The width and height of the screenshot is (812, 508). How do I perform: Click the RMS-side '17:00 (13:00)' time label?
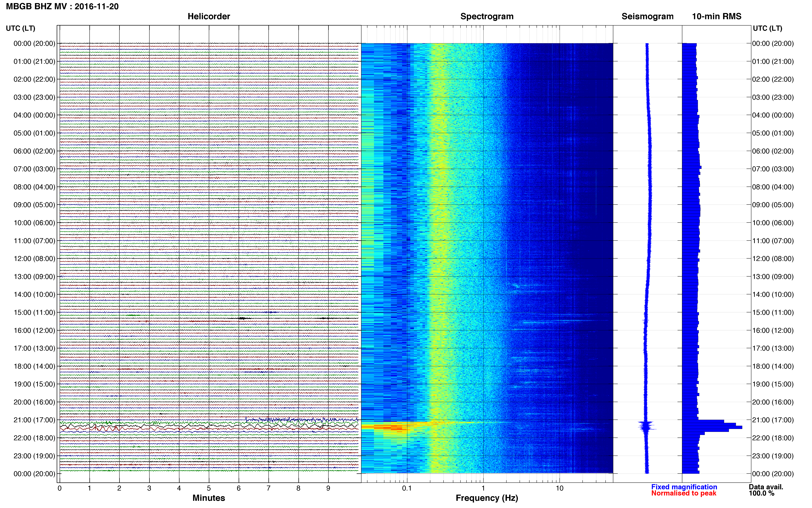click(773, 348)
